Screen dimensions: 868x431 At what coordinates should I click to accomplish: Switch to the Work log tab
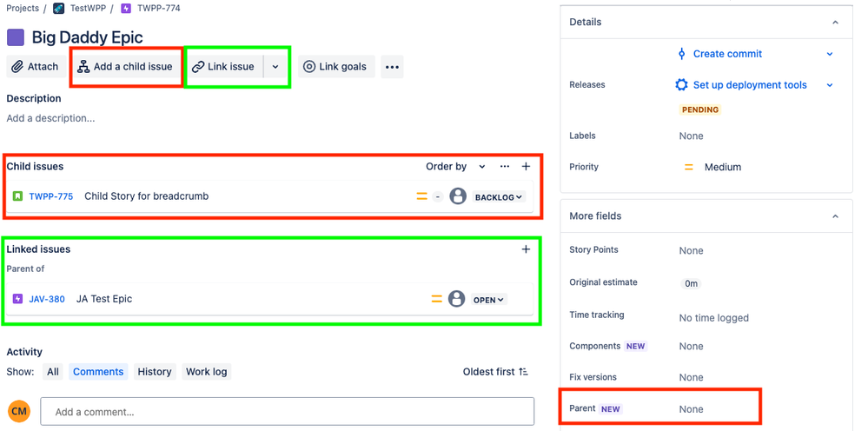tap(207, 372)
